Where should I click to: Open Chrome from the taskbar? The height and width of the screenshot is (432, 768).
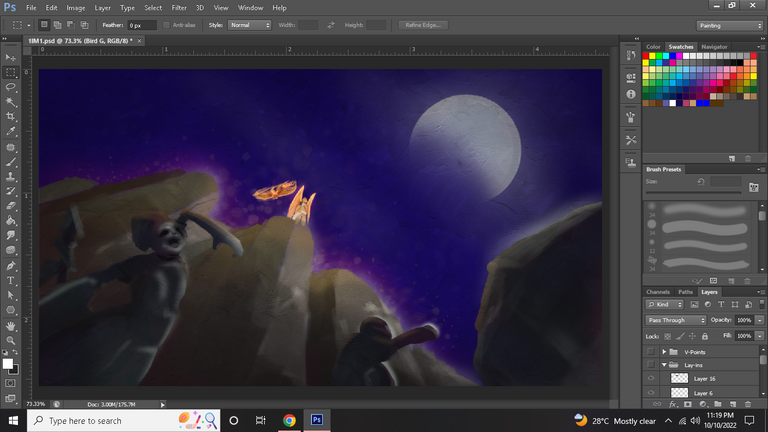coord(289,420)
